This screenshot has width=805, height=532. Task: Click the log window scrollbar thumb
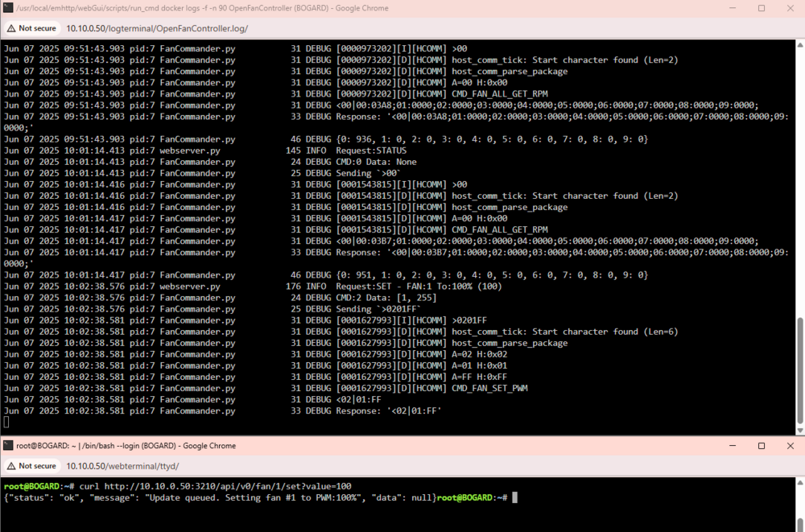pos(800,370)
